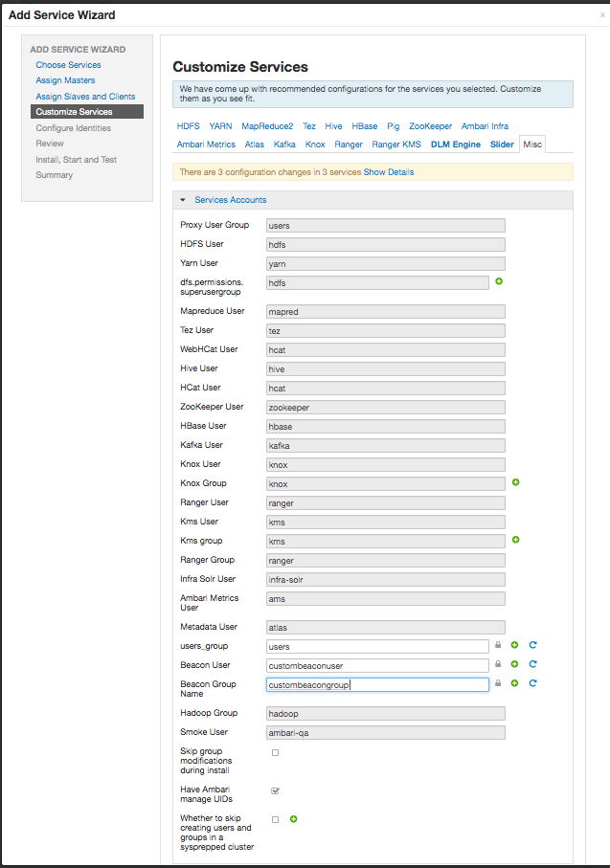This screenshot has height=868, width=610.
Task: Open the HDFS configuration tab
Action: (188, 126)
